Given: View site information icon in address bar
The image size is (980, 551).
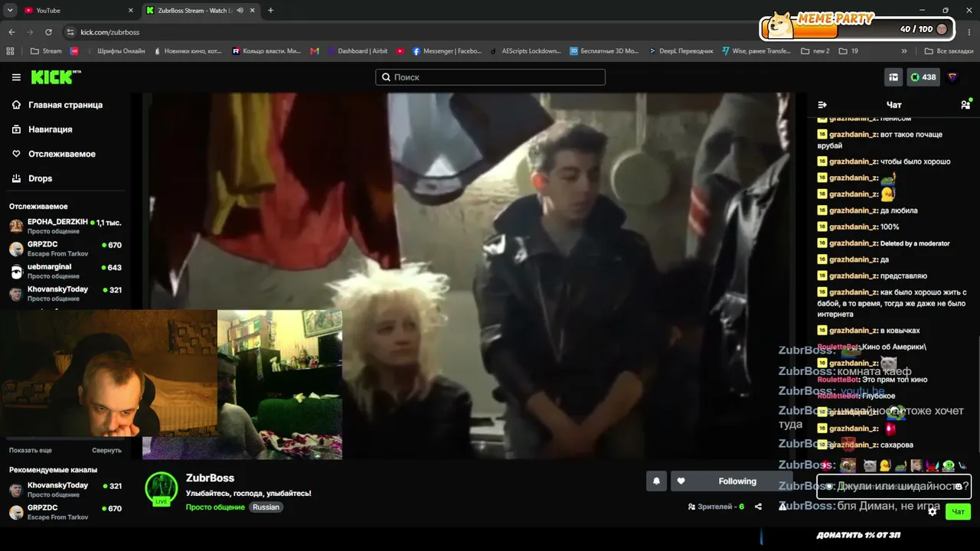Looking at the screenshot, I should pyautogui.click(x=70, y=32).
